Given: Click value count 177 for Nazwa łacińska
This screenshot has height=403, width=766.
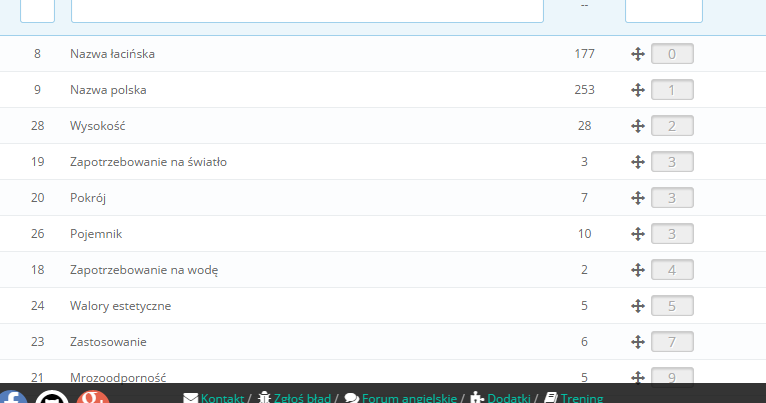Looking at the screenshot, I should point(584,54).
